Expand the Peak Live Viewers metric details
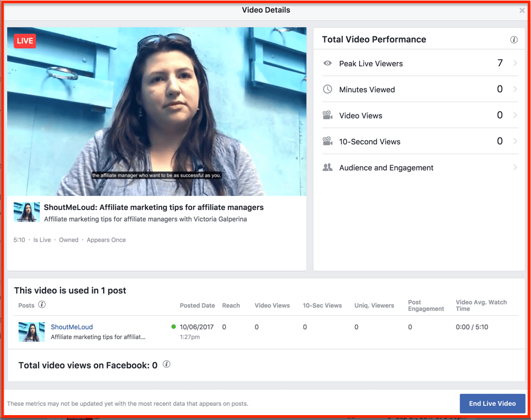The width and height of the screenshot is (531, 420). point(516,63)
